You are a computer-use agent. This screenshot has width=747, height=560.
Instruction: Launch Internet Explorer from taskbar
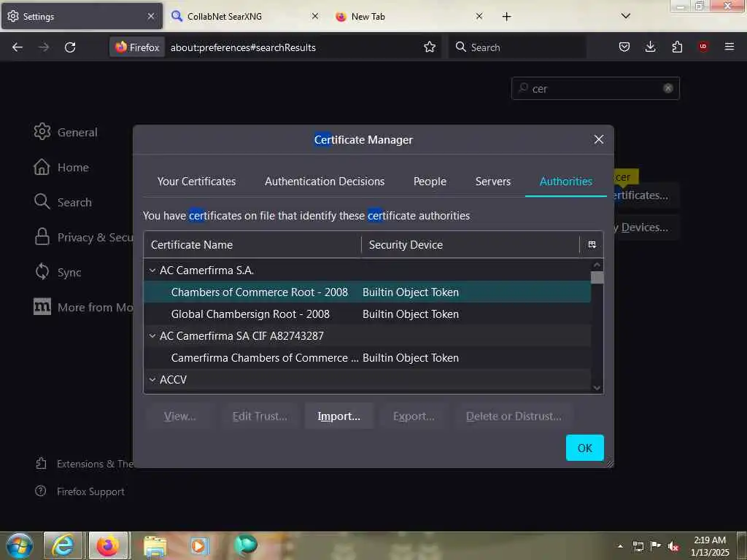coord(63,545)
